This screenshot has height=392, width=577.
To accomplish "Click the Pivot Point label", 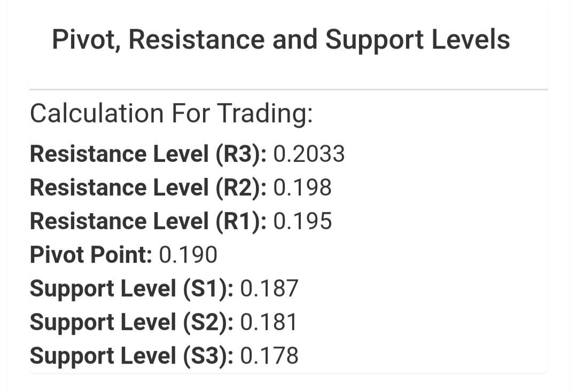I will click(91, 255).
